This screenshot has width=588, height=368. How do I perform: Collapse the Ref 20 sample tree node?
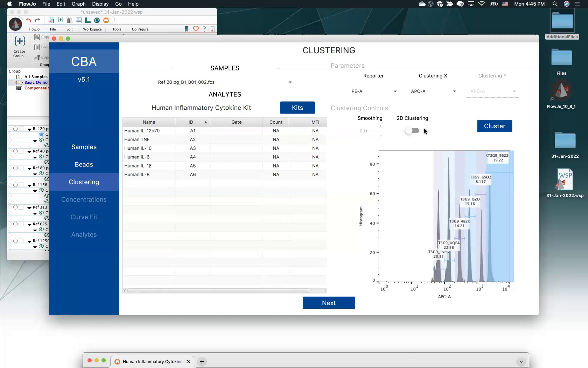[x=29, y=129]
